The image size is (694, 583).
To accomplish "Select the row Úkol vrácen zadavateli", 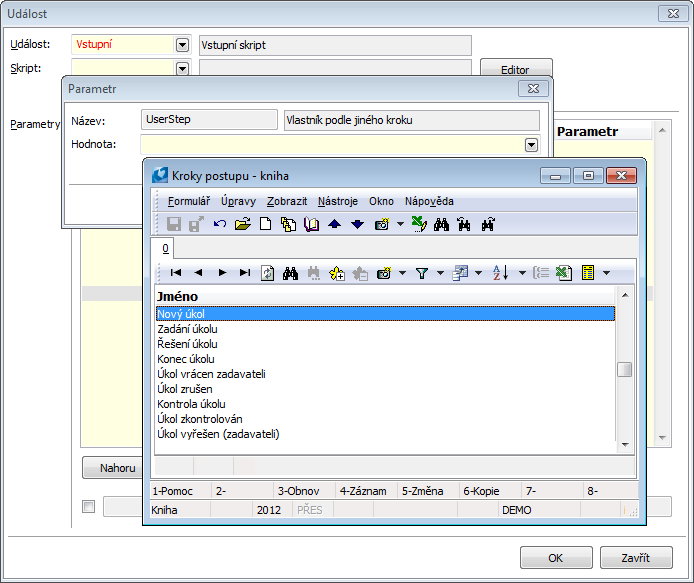I will [385, 374].
